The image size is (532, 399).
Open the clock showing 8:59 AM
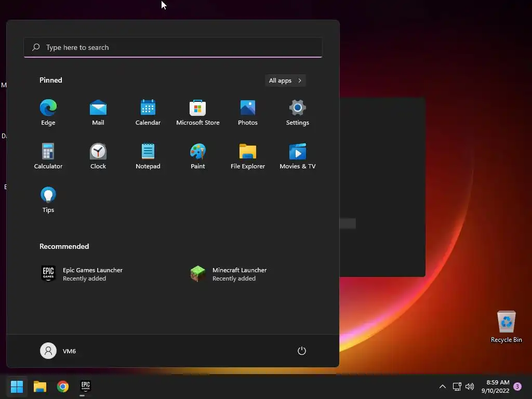(x=495, y=387)
